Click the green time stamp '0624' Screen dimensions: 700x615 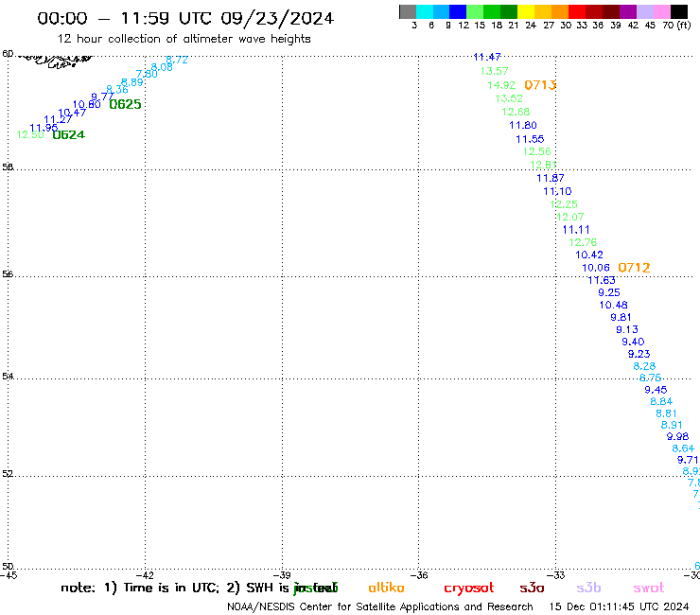pyautogui.click(x=68, y=134)
